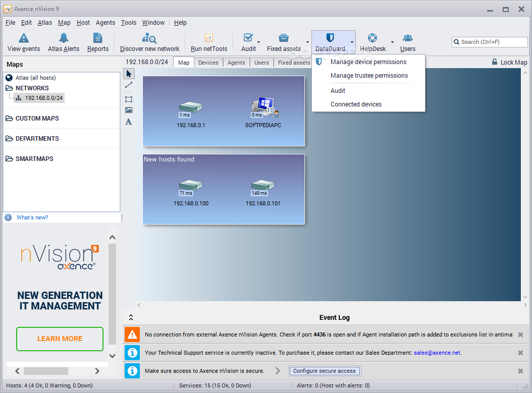Choose Audit in DataGuard menu
Image resolution: width=532 pixels, height=393 pixels.
click(x=368, y=90)
